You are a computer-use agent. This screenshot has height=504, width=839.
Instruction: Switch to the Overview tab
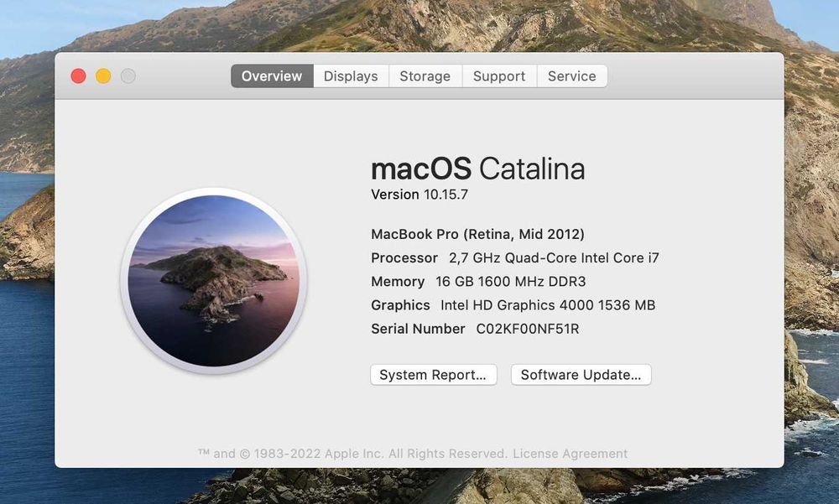pos(272,76)
